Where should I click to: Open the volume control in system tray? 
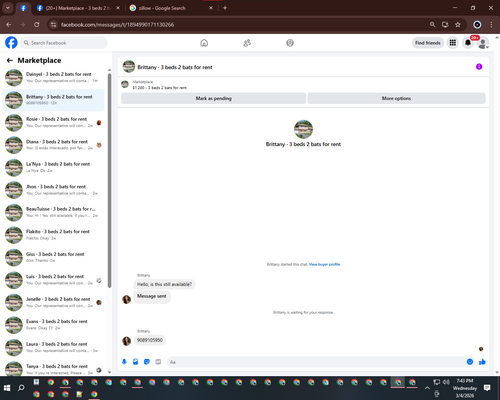tap(447, 382)
